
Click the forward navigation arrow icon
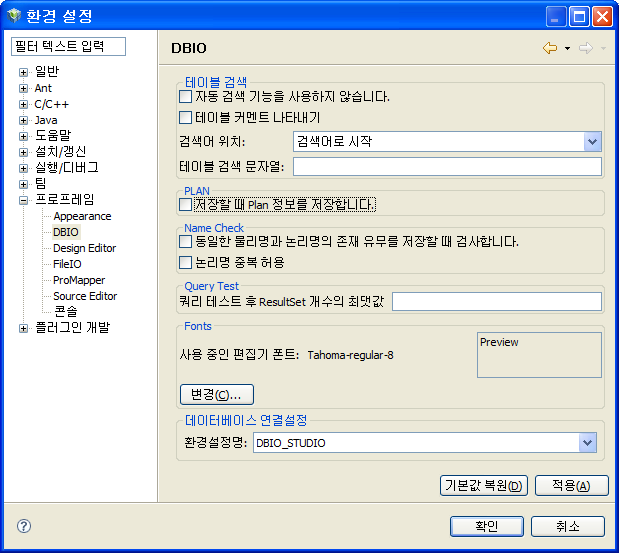[x=585, y=48]
